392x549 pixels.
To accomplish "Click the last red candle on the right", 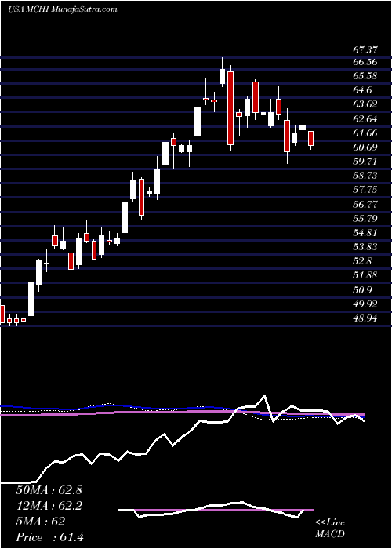I will [x=310, y=138].
